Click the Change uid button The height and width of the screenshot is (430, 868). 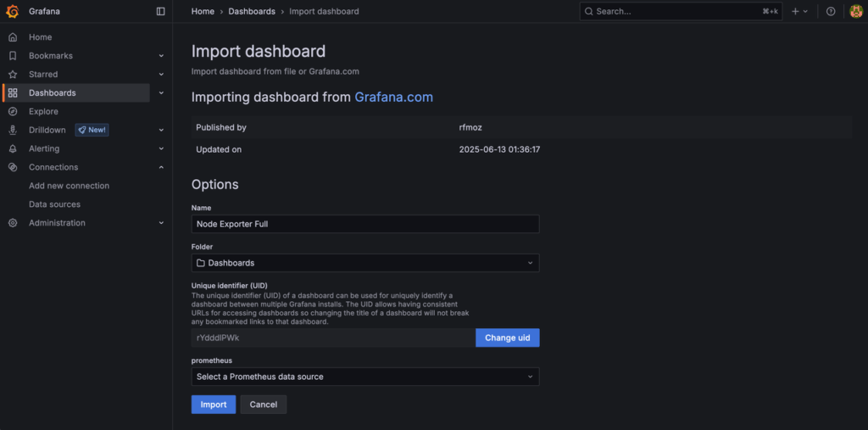click(x=508, y=338)
